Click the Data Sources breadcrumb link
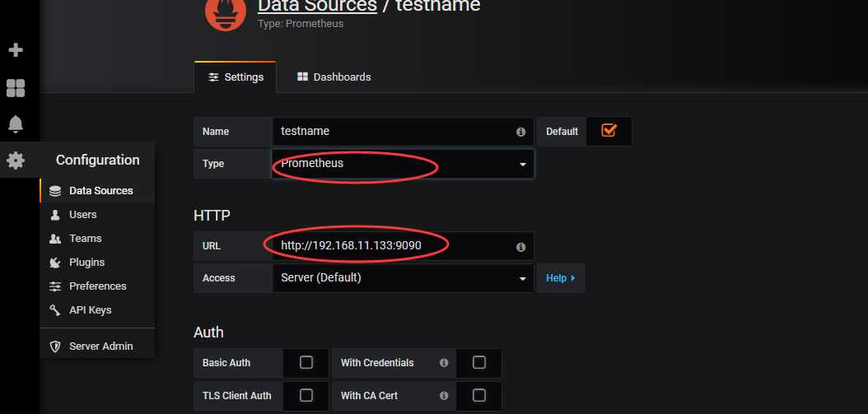 tap(317, 6)
